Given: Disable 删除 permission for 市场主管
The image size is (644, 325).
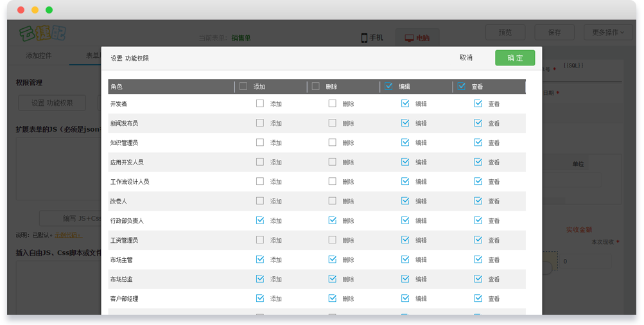Looking at the screenshot, I should pyautogui.click(x=332, y=259).
